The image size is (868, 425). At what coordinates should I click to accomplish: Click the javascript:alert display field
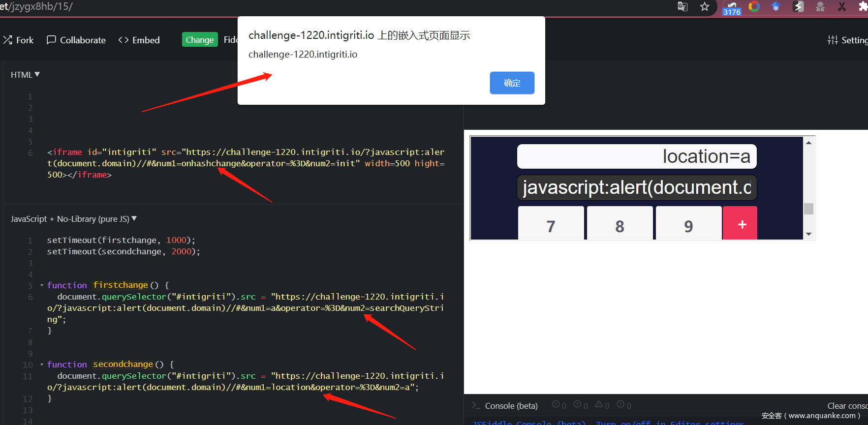pyautogui.click(x=637, y=187)
